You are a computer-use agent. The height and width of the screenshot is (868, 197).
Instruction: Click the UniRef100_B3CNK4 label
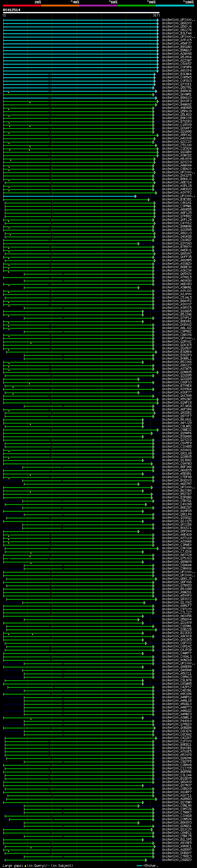click(x=177, y=74)
